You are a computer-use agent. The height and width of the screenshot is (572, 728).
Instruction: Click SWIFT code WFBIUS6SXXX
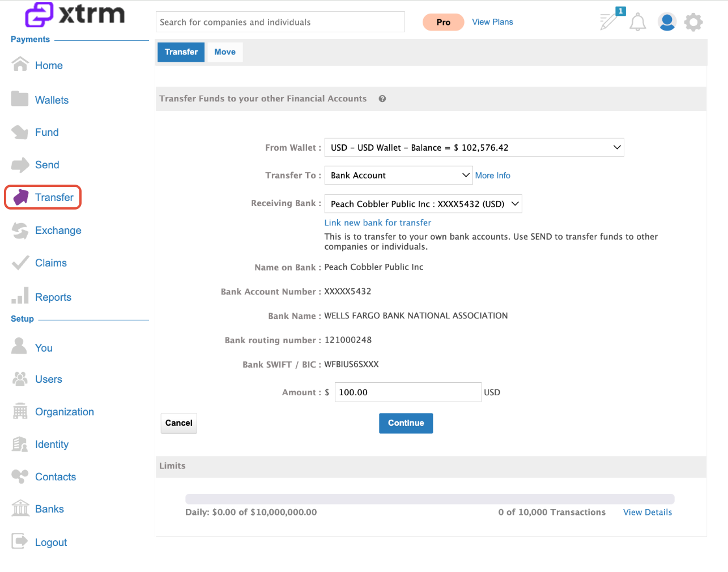click(x=351, y=364)
